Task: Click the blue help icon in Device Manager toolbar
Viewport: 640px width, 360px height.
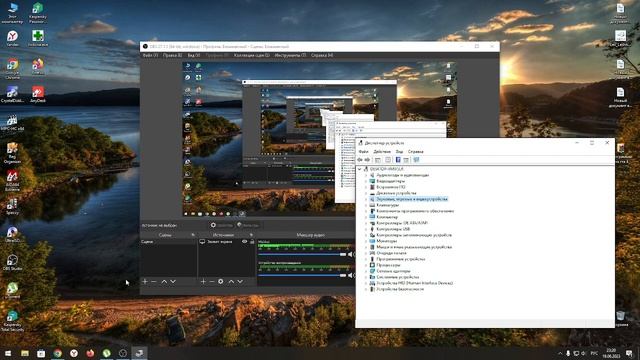Action: click(398, 160)
